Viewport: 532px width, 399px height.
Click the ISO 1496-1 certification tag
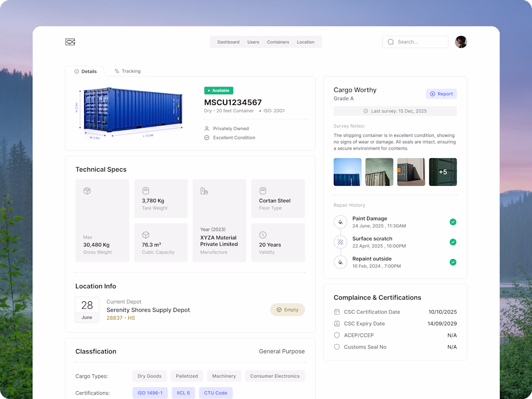tap(150, 393)
